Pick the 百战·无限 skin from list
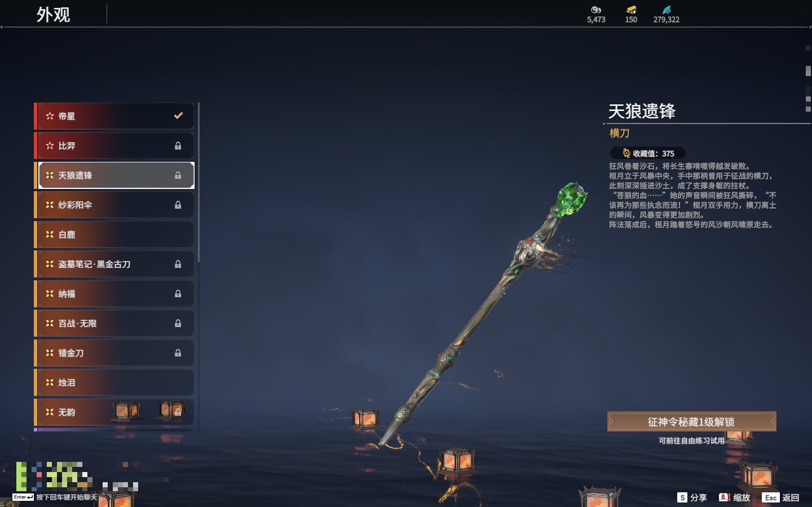 114,323
